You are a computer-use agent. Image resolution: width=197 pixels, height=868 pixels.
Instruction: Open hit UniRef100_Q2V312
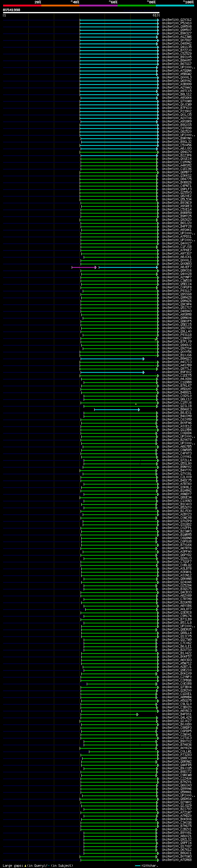coord(176,20)
